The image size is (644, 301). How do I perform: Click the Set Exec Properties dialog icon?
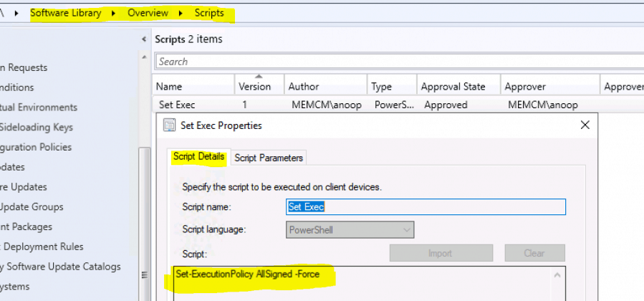(169, 125)
